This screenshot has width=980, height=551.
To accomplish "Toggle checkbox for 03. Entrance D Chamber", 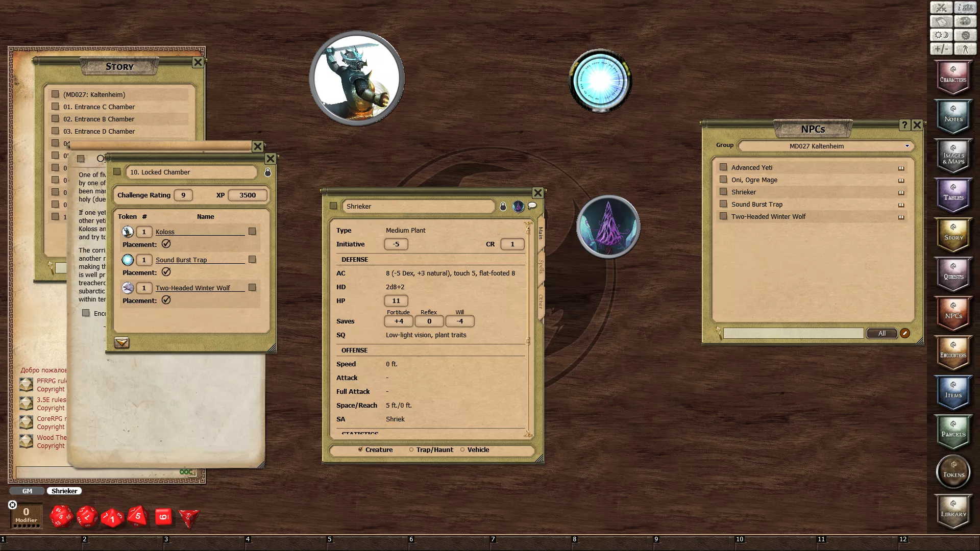I will click(x=55, y=131).
